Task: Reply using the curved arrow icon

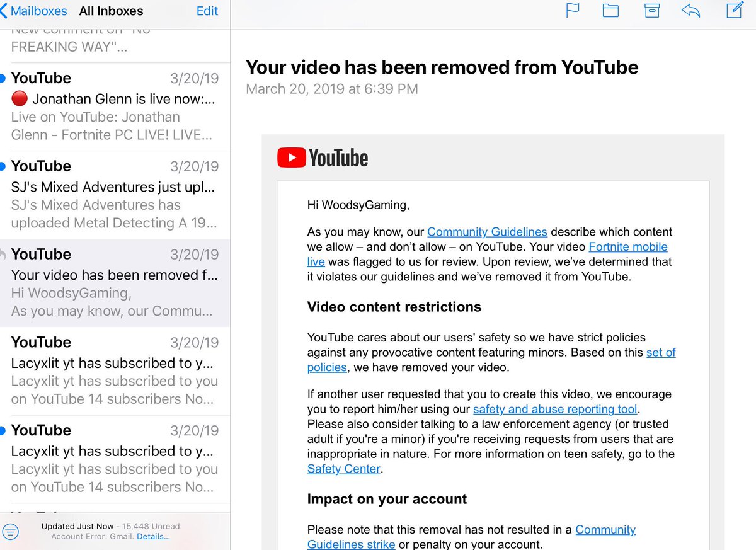Action: (691, 11)
